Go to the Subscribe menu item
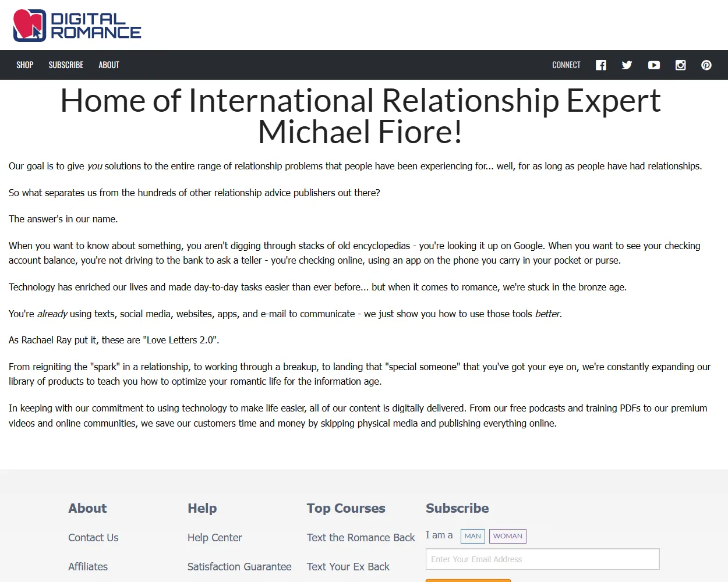The width and height of the screenshot is (728, 582). click(x=66, y=65)
